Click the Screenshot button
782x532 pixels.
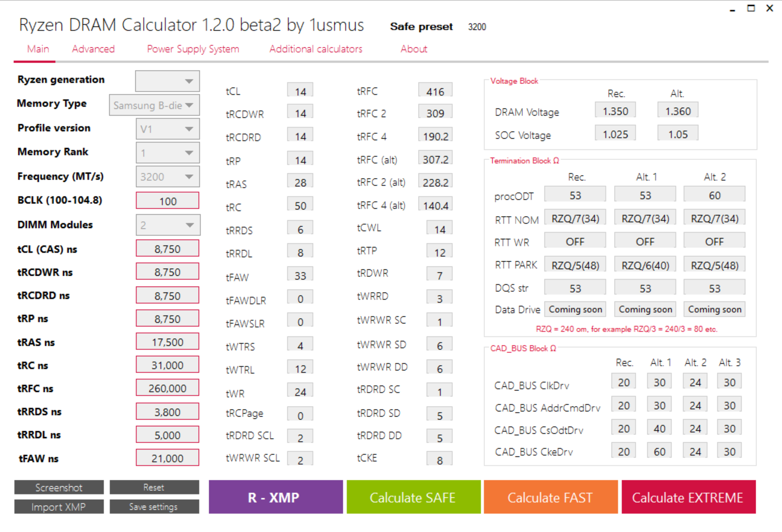tap(59, 487)
